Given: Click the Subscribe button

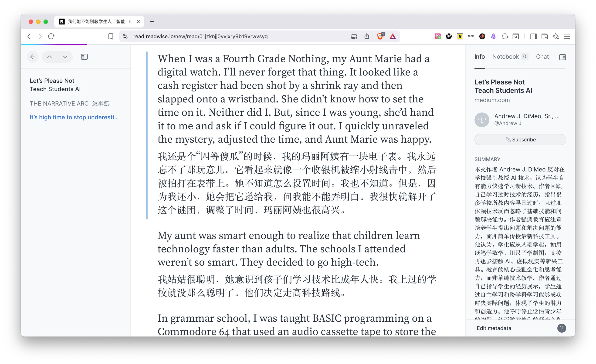Looking at the screenshot, I should coord(520,140).
